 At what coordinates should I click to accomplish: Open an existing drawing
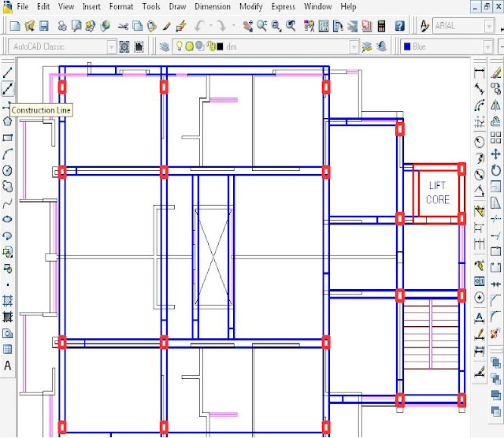pos(29,26)
